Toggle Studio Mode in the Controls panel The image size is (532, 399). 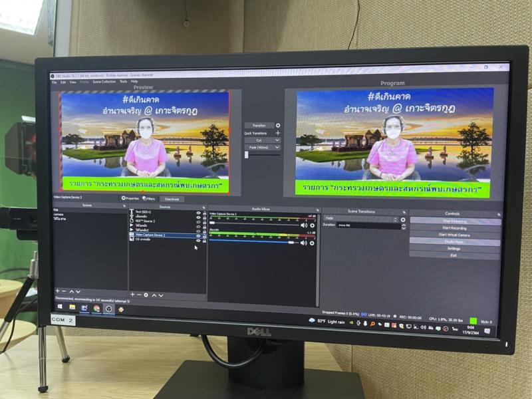[455, 242]
